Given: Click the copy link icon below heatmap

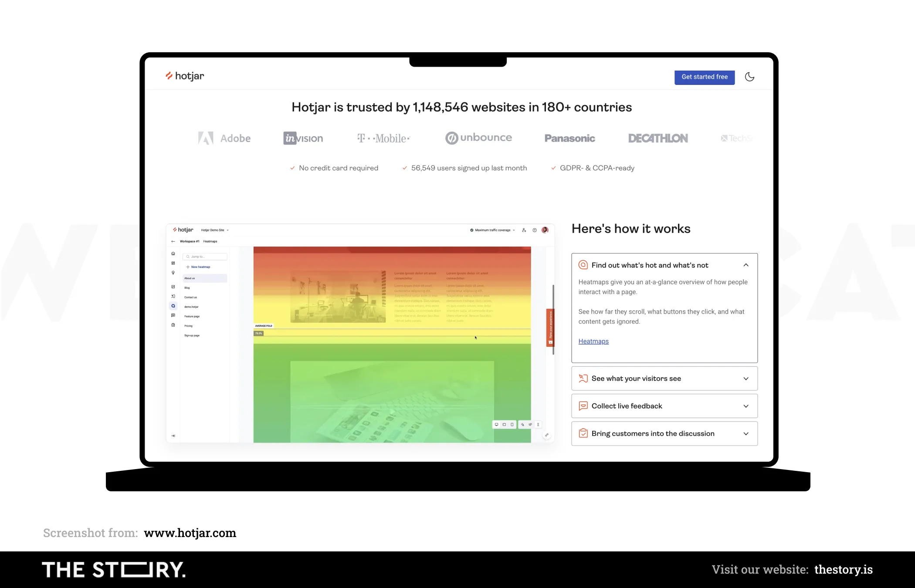Looking at the screenshot, I should [x=547, y=435].
